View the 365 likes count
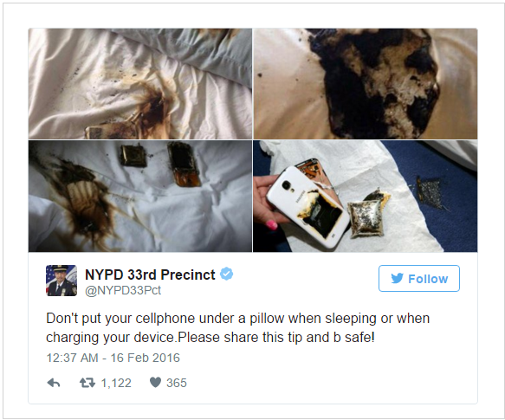Image resolution: width=505 pixels, height=420 pixels. coord(177,383)
